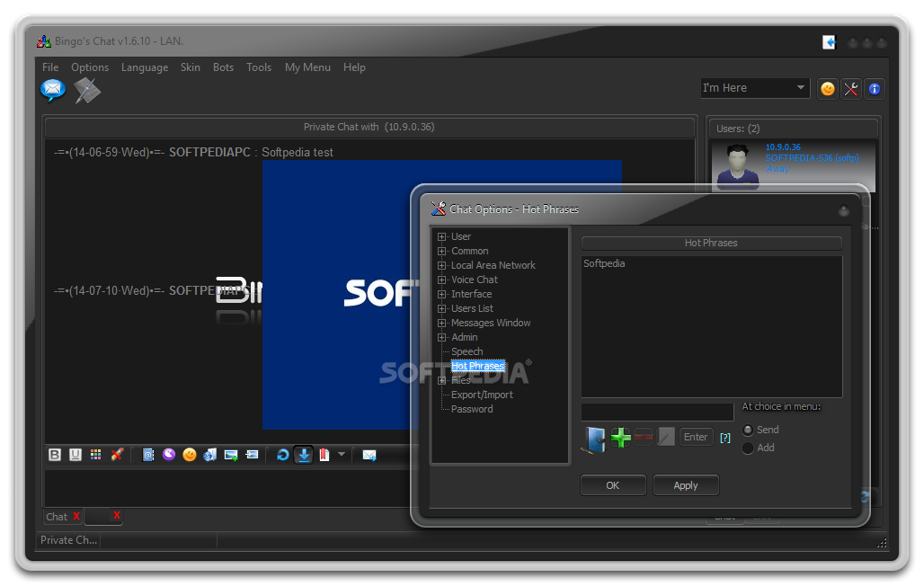Toggle underline text formatting

[x=76, y=455]
